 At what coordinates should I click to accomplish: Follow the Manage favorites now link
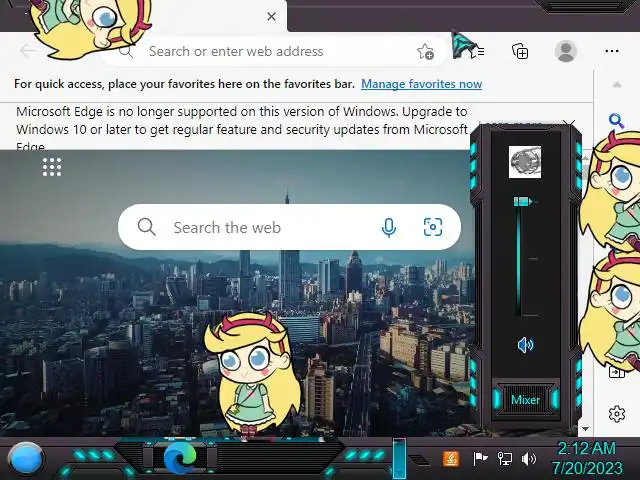421,84
